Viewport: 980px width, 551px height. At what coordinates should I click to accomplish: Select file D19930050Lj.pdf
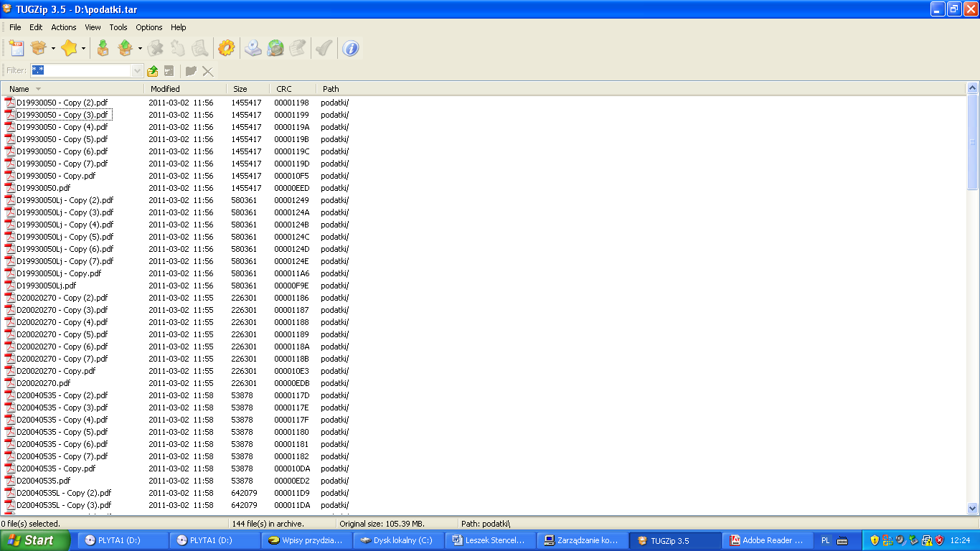point(46,286)
